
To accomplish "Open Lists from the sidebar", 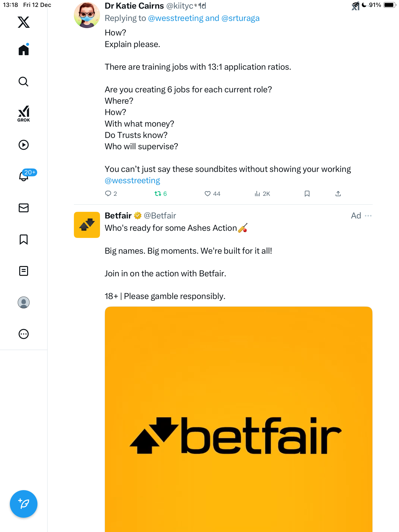I will (24, 271).
